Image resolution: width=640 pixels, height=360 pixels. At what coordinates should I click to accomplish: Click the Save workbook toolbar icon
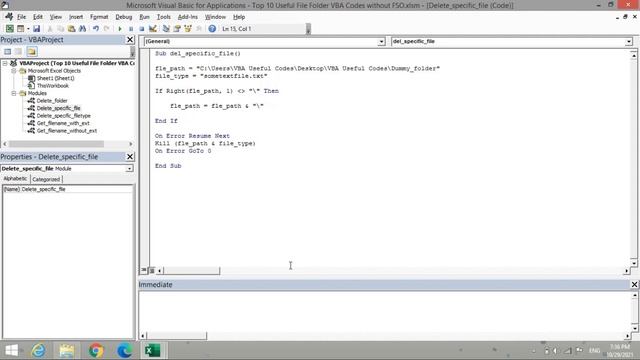pyautogui.click(x=36, y=29)
